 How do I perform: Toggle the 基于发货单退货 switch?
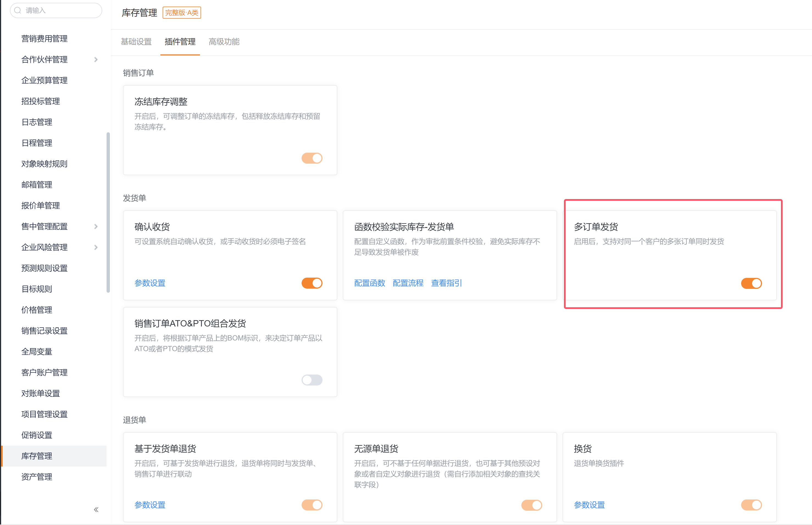click(312, 505)
